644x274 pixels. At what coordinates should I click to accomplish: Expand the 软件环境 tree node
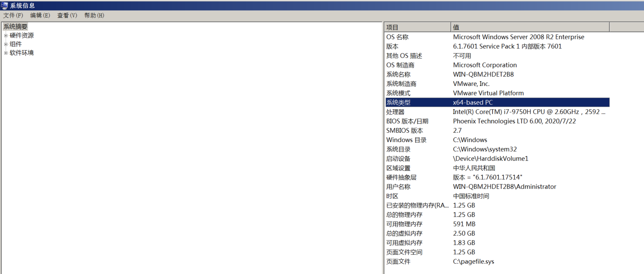6,53
